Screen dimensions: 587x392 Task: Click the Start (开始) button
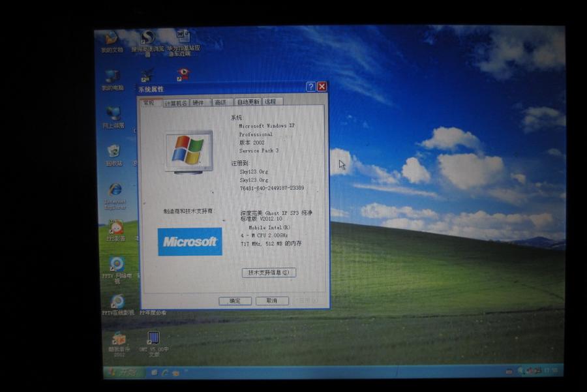(x=125, y=372)
